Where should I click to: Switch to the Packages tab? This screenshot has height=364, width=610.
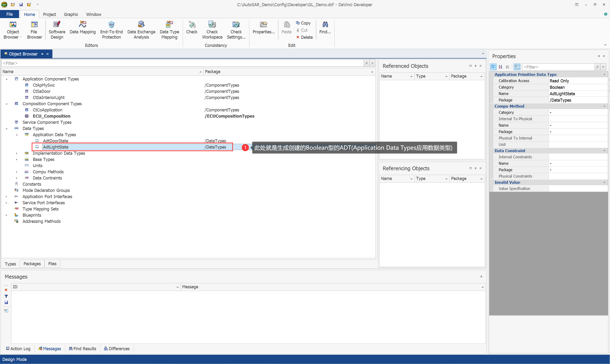32,264
